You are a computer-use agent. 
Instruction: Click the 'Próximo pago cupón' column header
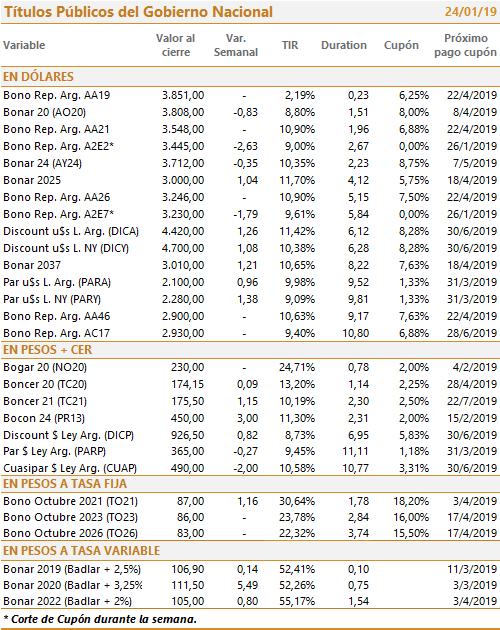click(x=465, y=45)
